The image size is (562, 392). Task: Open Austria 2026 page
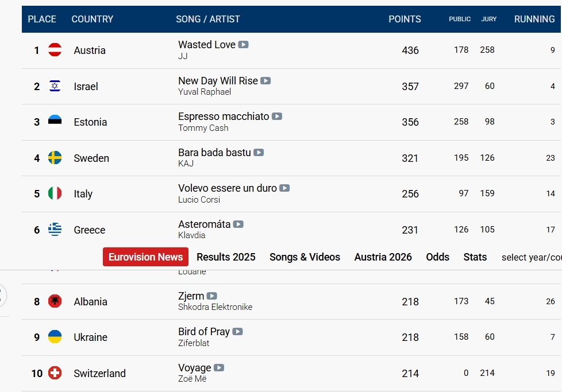pyautogui.click(x=383, y=257)
